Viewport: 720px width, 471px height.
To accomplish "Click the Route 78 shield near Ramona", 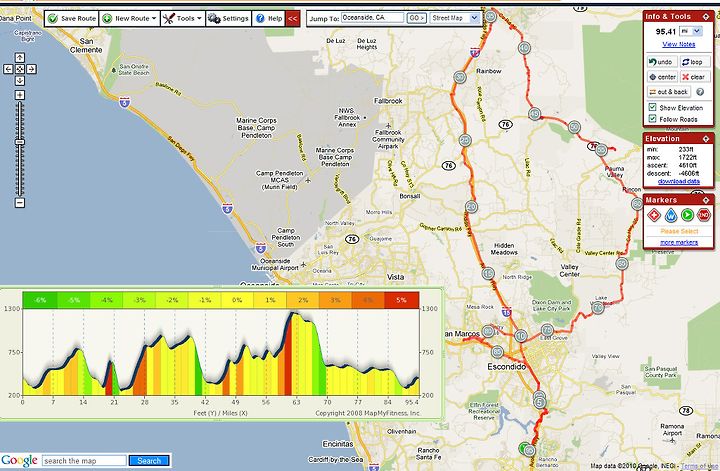I will point(686,410).
